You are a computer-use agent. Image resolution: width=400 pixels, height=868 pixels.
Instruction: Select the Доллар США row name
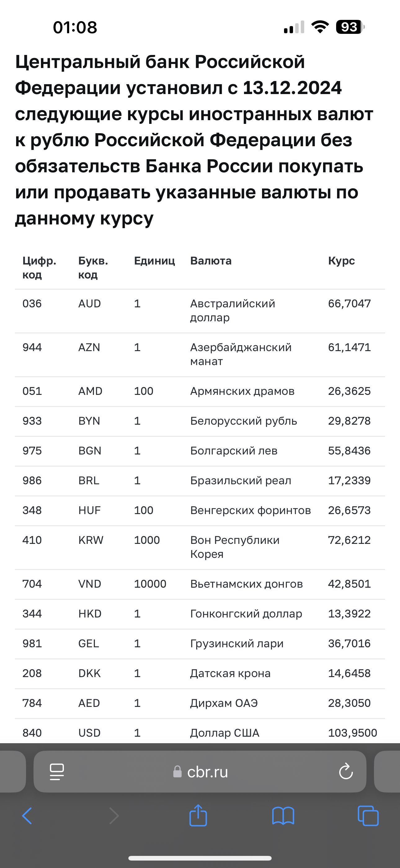(224, 733)
